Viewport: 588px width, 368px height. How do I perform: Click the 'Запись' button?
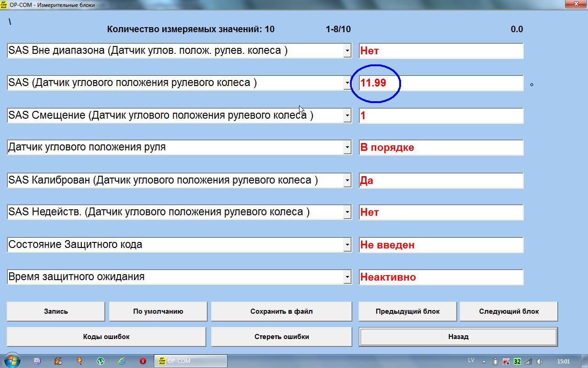56,311
